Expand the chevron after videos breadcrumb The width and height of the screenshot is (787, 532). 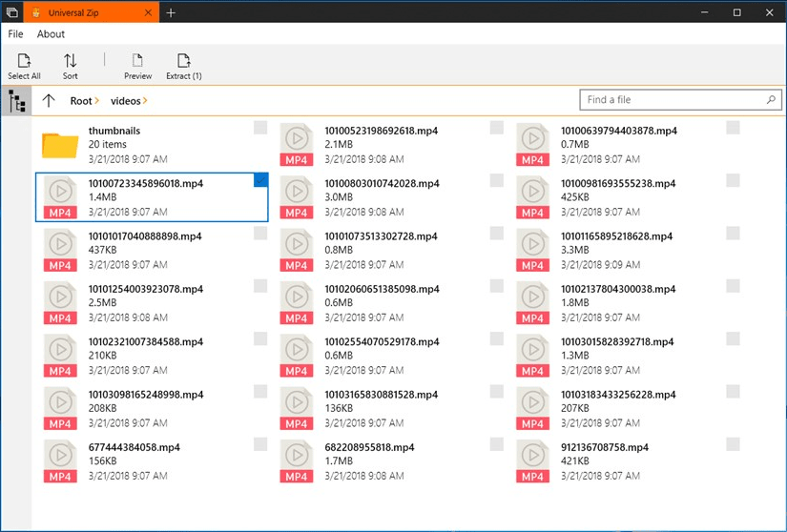[145, 101]
